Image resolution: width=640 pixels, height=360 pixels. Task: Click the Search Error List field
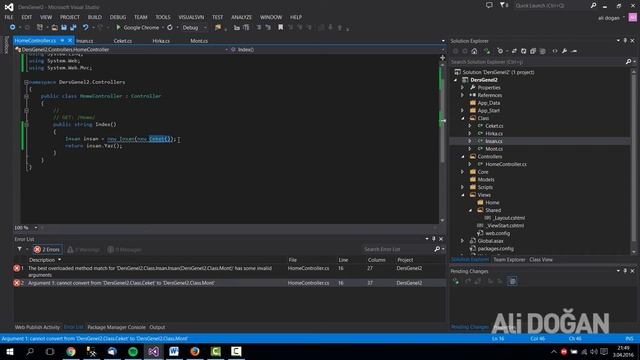[398, 249]
